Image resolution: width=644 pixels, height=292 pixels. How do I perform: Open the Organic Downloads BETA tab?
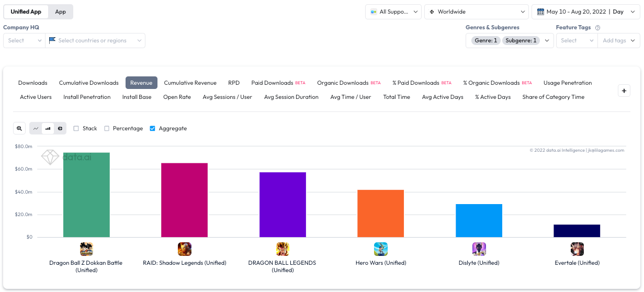tap(349, 83)
